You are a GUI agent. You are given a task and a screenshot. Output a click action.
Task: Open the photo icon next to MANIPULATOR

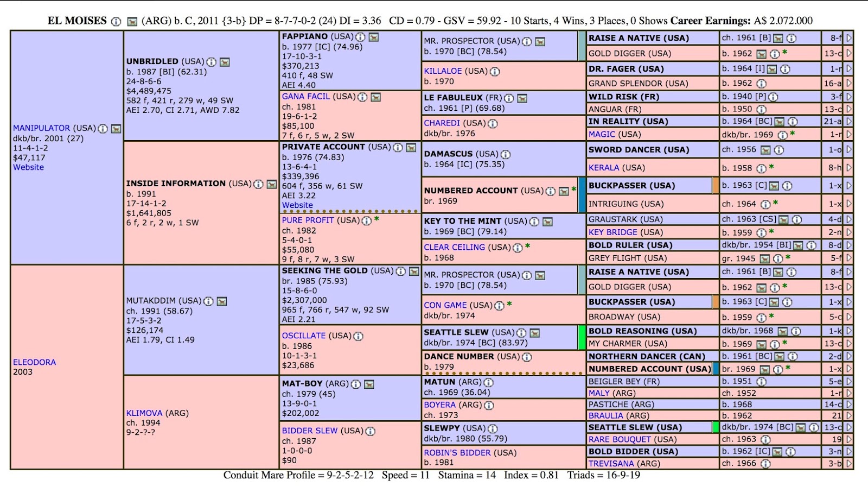tap(116, 129)
